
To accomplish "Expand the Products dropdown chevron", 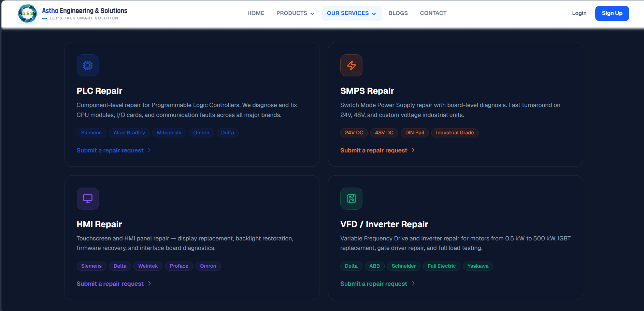I will click(312, 14).
